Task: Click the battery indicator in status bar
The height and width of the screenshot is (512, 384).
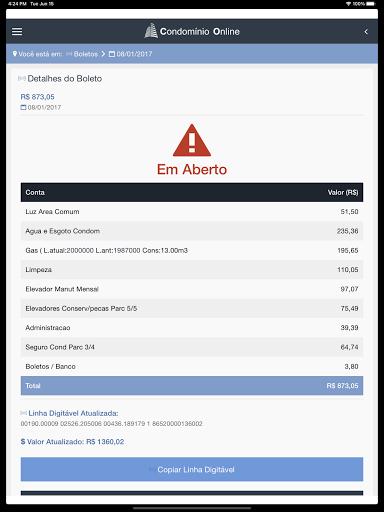Action: pos(371,4)
